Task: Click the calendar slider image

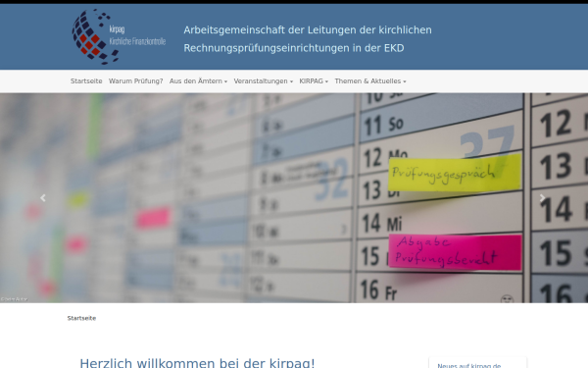Action: click(294, 198)
